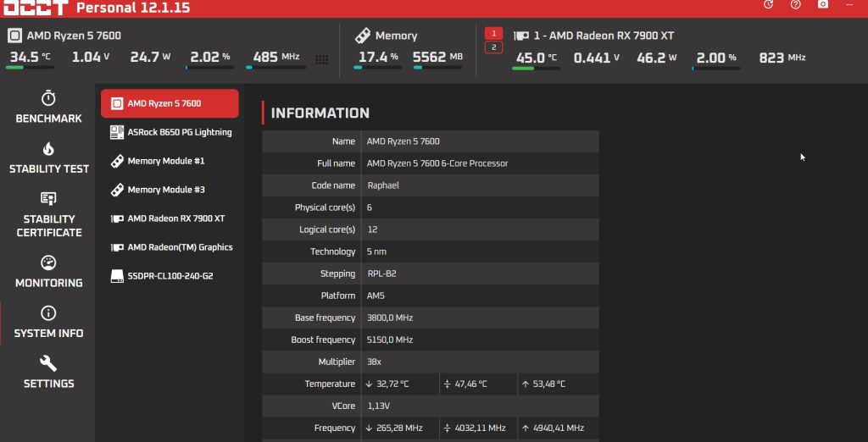Open Monitoring gauge icon
This screenshot has width=868, height=442.
[48, 262]
